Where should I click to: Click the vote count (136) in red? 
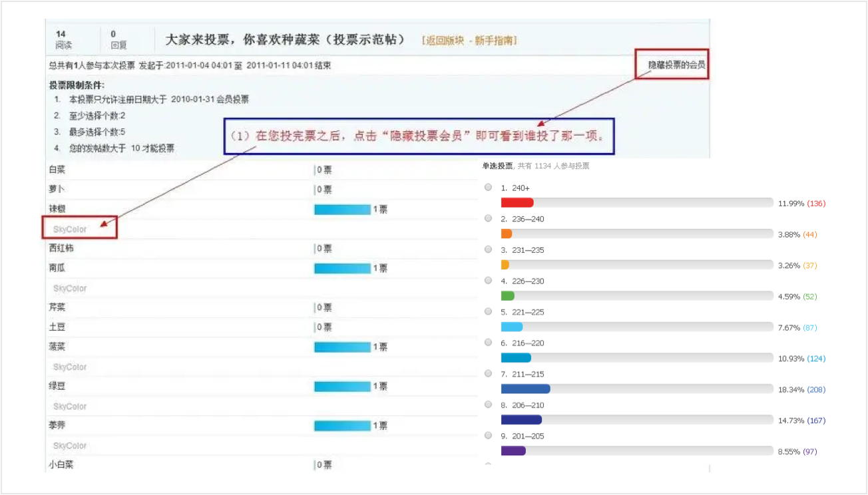816,204
